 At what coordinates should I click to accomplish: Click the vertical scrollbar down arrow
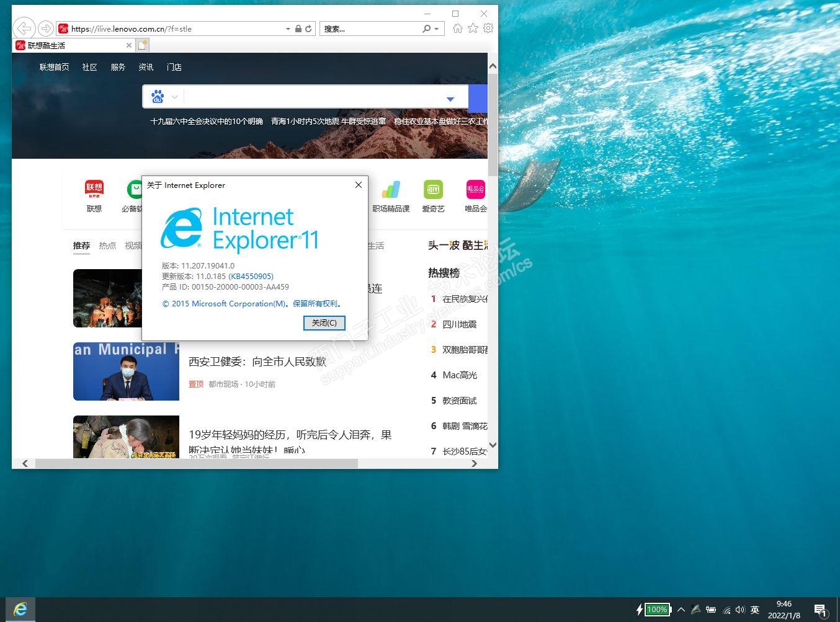(x=493, y=445)
